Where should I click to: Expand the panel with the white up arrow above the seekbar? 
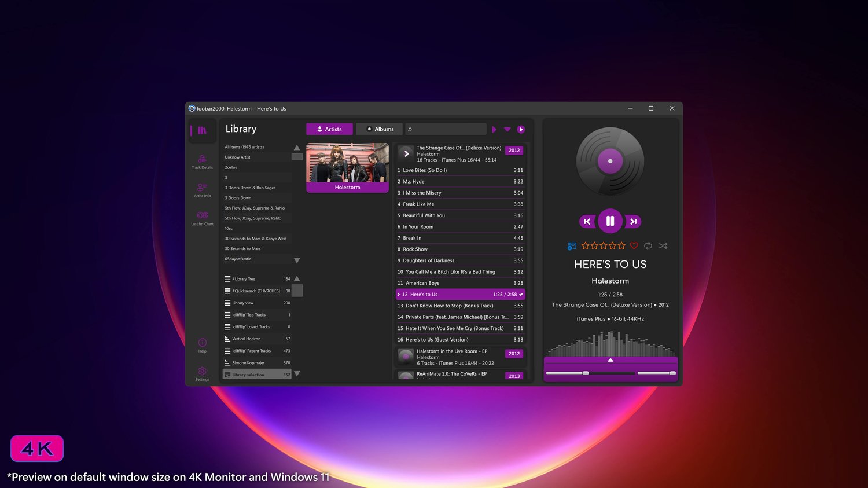point(610,360)
